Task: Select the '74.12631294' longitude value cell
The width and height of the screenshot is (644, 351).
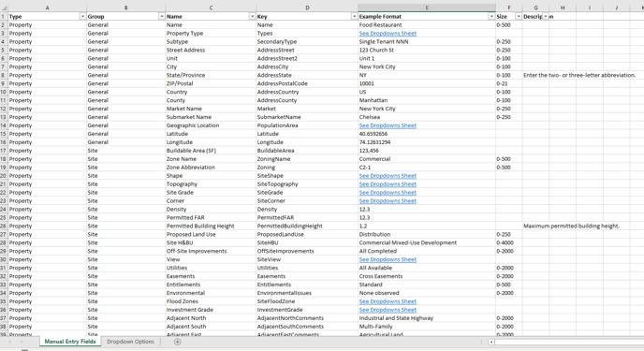Action: coord(427,142)
